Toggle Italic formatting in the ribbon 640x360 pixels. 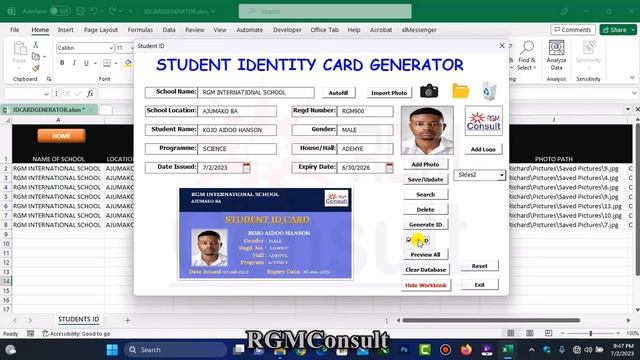click(x=74, y=63)
